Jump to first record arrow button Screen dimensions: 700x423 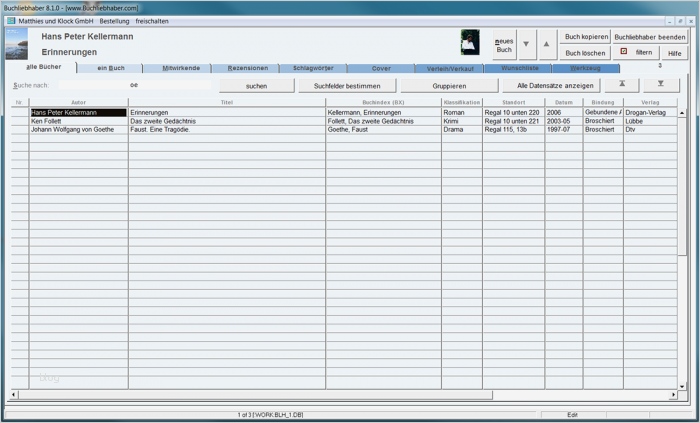621,85
